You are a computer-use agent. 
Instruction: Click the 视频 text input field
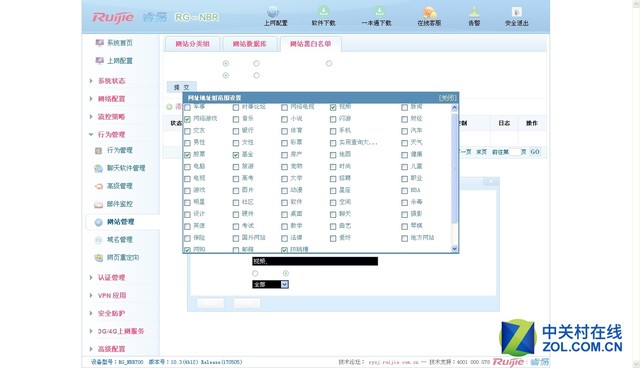pyautogui.click(x=315, y=262)
